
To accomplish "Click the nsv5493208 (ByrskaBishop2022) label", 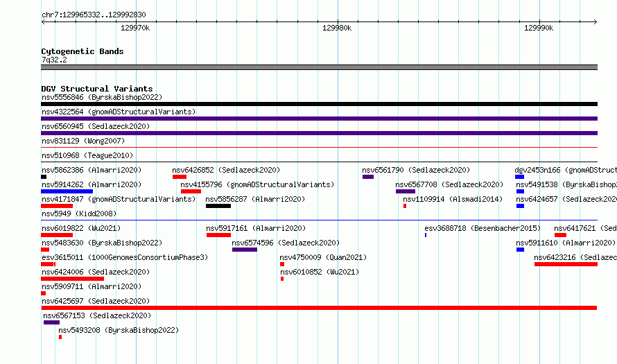I will point(119,330).
